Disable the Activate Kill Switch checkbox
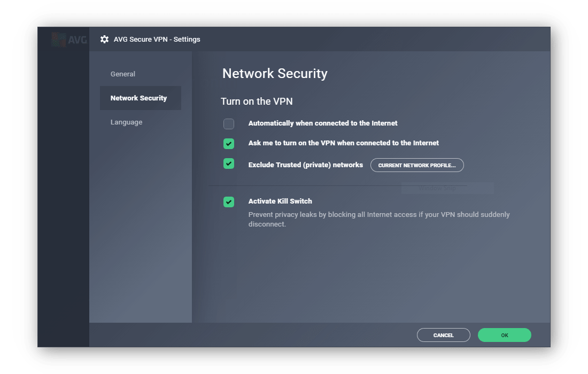 pyautogui.click(x=229, y=202)
